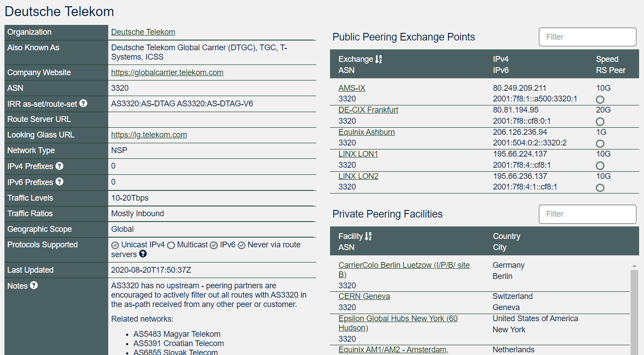Select the Geographic Scope value Global

122,229
